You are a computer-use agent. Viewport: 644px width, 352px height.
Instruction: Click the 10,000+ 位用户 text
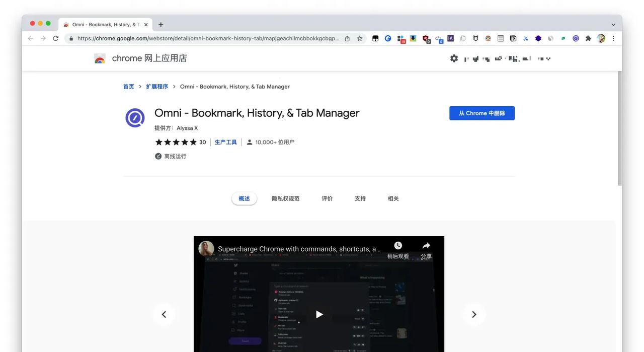275,143
